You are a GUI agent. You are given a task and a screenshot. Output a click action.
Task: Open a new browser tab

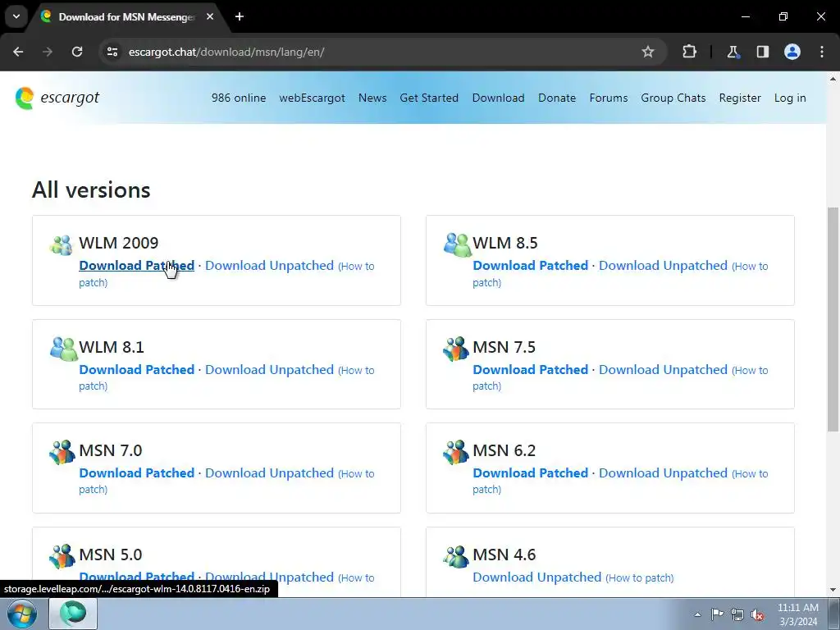(240, 16)
